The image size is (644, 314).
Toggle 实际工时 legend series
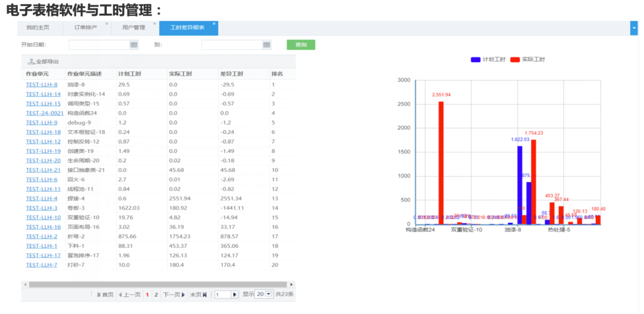click(x=528, y=60)
